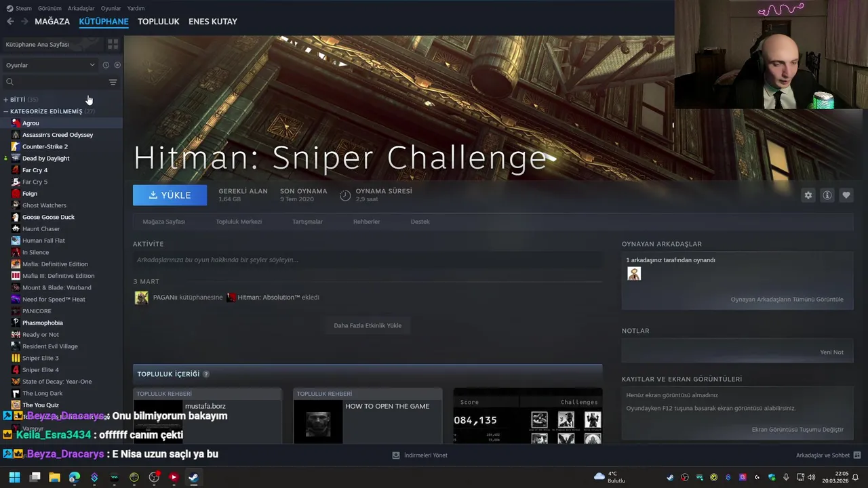This screenshot has height=488, width=868.
Task: Open File Explorer from the taskbar
Action: pos(54,477)
